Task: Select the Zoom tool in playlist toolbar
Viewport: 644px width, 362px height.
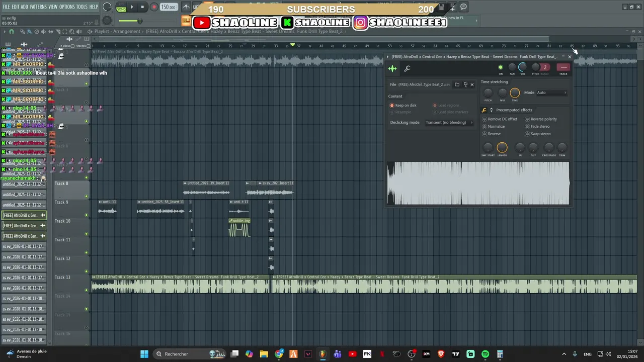Action: (72, 32)
